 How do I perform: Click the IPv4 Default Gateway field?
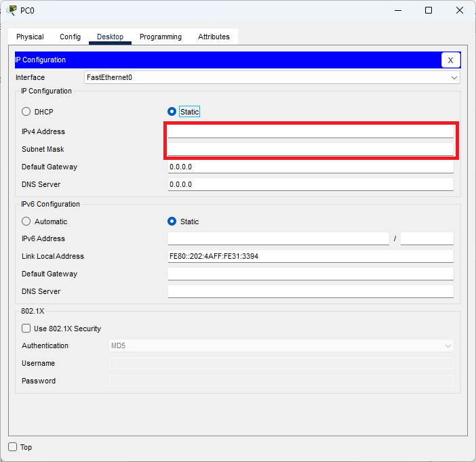[x=311, y=167]
